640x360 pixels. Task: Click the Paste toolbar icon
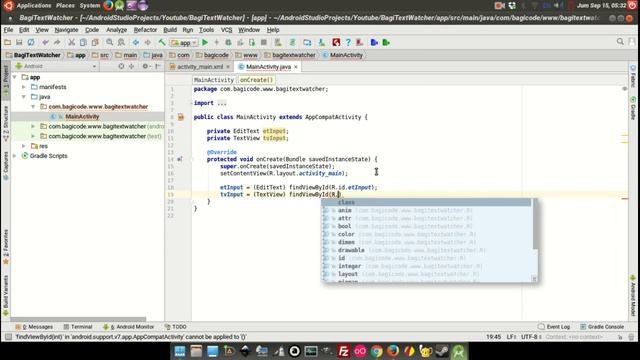pyautogui.click(x=95, y=42)
